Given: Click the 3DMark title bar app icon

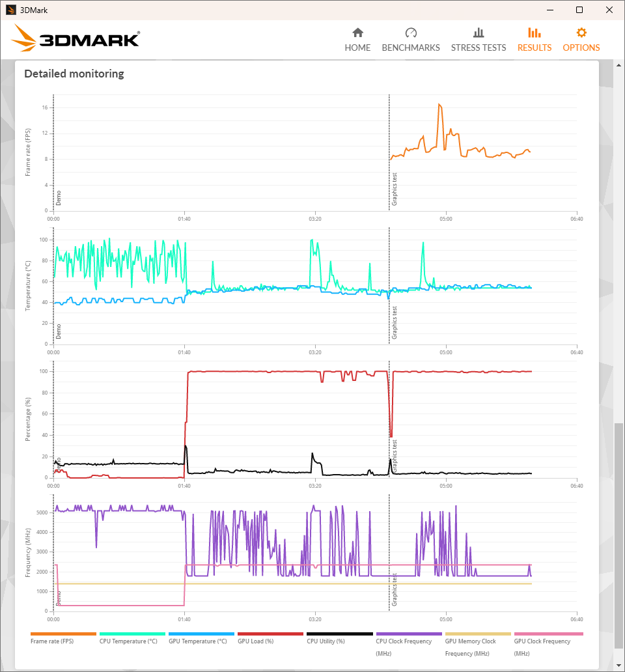Looking at the screenshot, I should pyautogui.click(x=10, y=10).
